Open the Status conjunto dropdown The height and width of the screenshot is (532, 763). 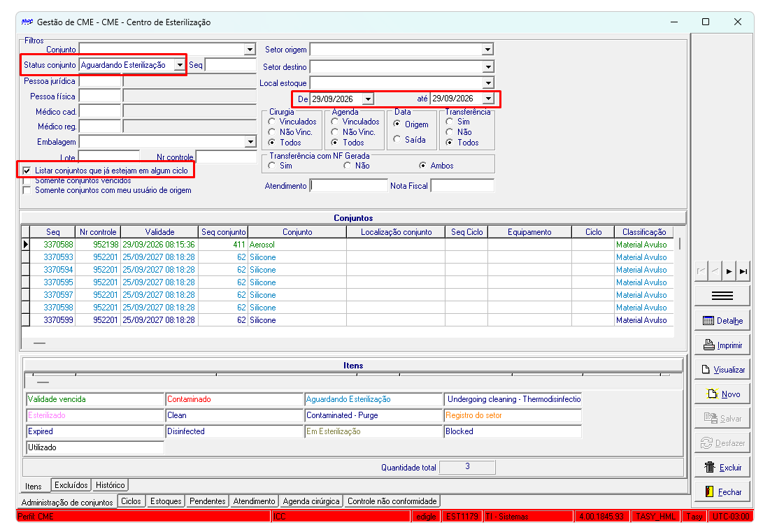[180, 65]
